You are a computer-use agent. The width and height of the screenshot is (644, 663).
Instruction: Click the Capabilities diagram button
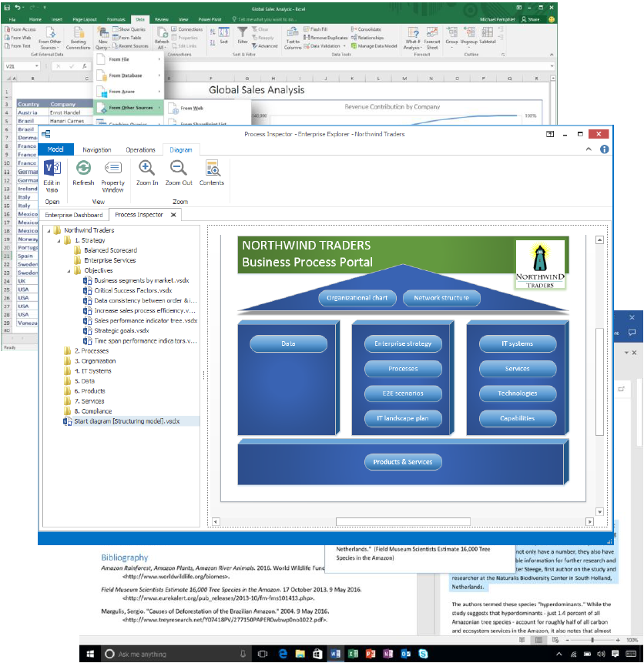[x=518, y=418]
